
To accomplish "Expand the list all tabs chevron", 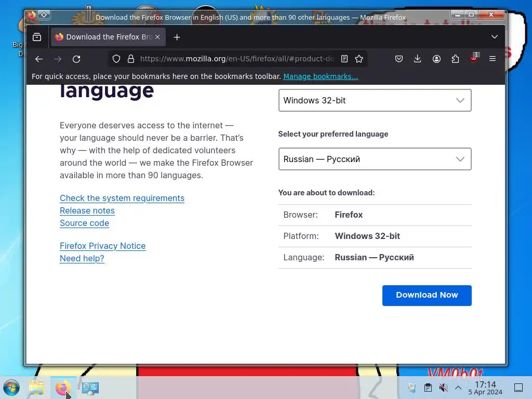I will pos(495,37).
